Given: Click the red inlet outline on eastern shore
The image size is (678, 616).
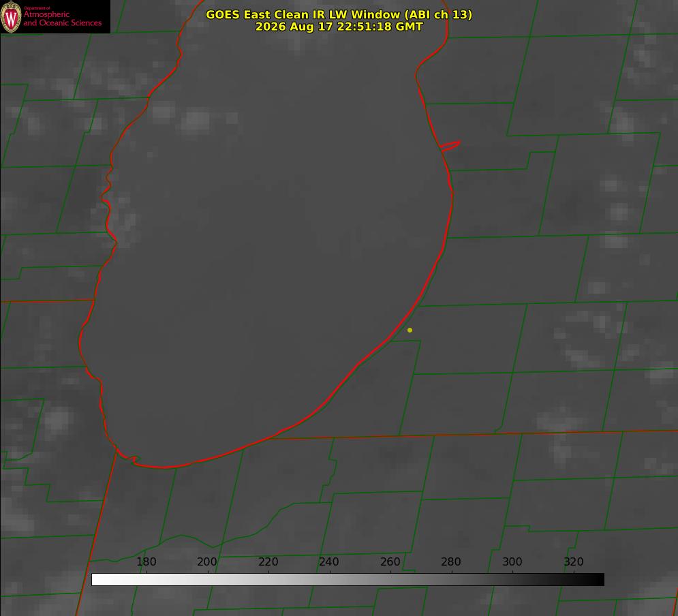Looking at the screenshot, I should 450,146.
